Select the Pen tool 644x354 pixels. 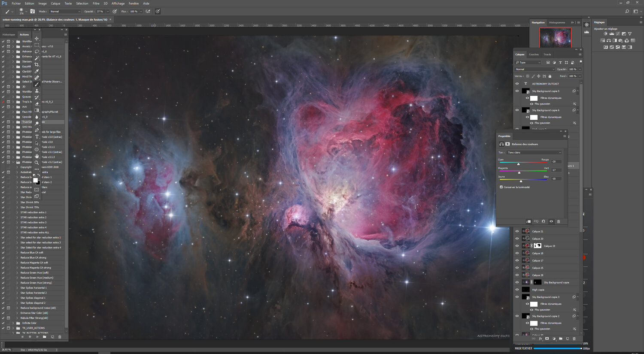[x=37, y=130]
